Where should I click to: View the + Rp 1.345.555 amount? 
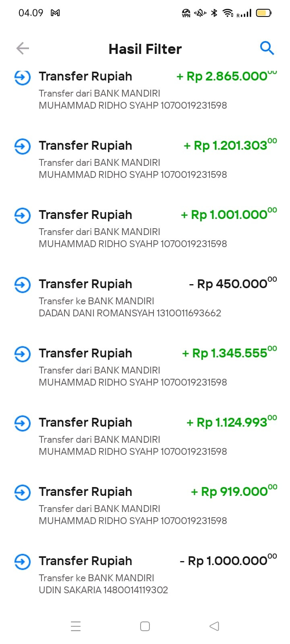[230, 353]
